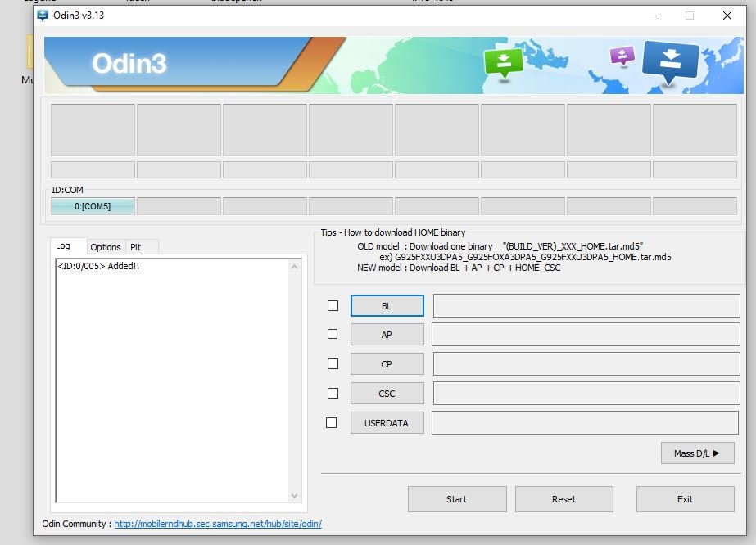This screenshot has height=545, width=756.
Task: Toggle the CSC checkbox
Action: coord(333,394)
